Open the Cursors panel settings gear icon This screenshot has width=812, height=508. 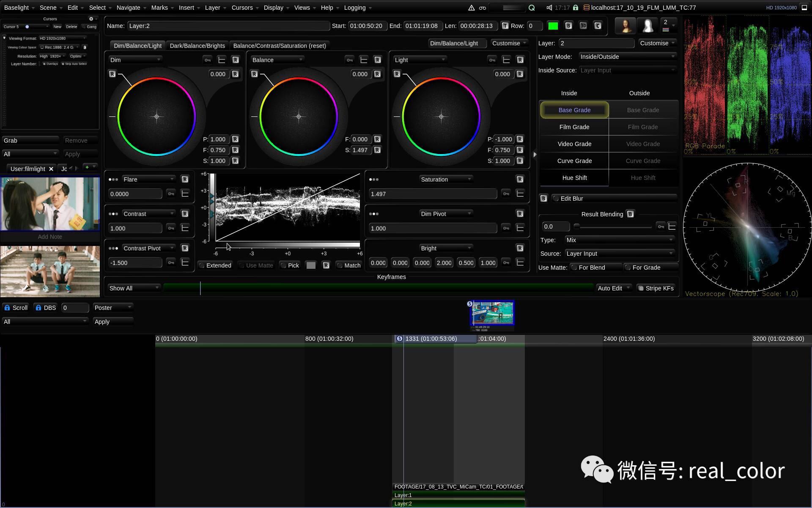click(x=91, y=19)
